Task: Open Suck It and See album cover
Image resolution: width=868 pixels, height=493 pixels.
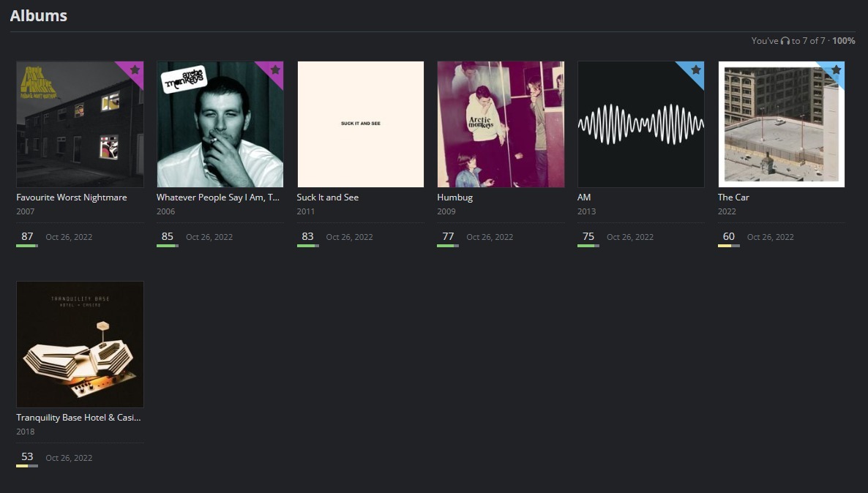Action: click(x=360, y=124)
